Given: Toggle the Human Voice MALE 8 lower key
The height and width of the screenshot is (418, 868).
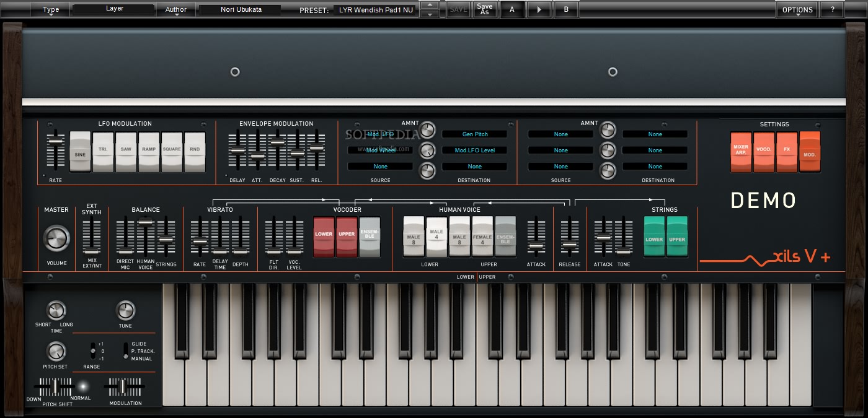Looking at the screenshot, I should point(414,237).
